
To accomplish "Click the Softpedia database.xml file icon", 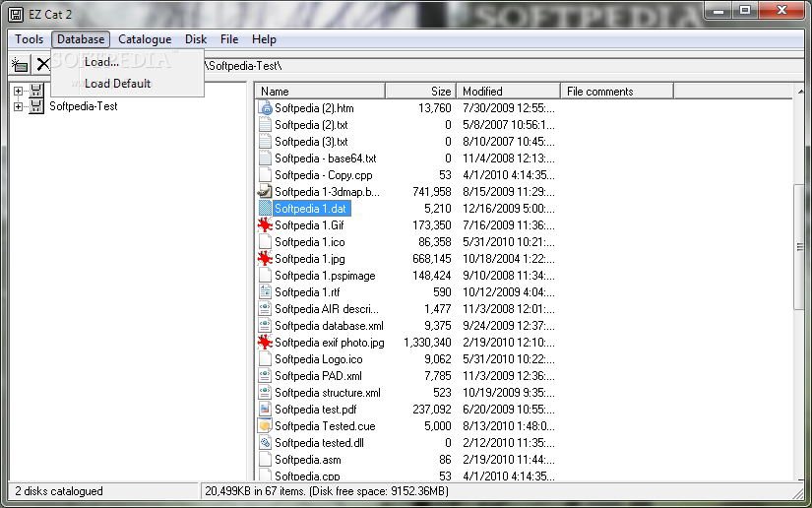I will point(265,326).
